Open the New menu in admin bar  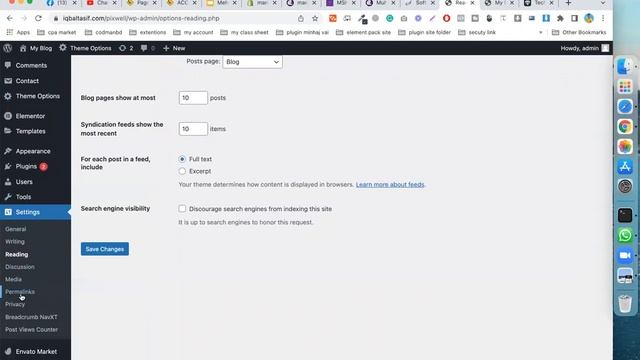click(x=174, y=48)
